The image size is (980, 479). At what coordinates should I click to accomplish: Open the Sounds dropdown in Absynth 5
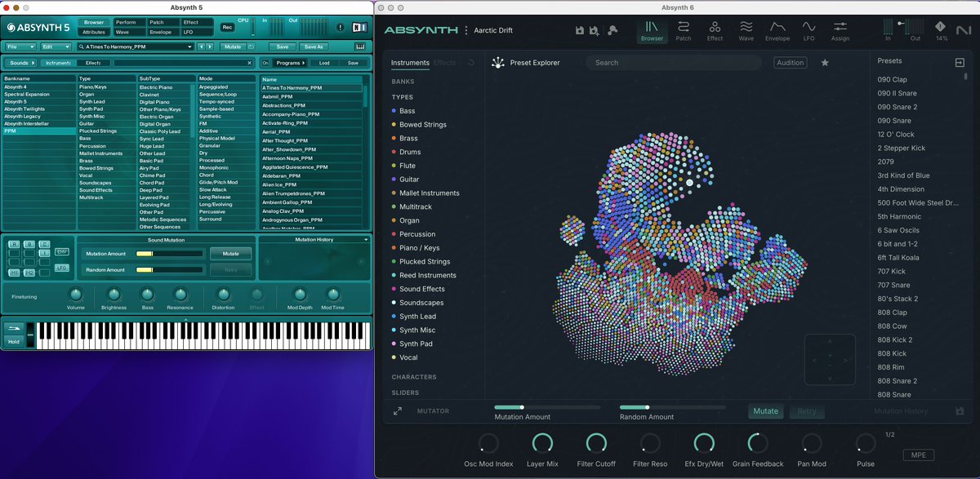coord(23,63)
